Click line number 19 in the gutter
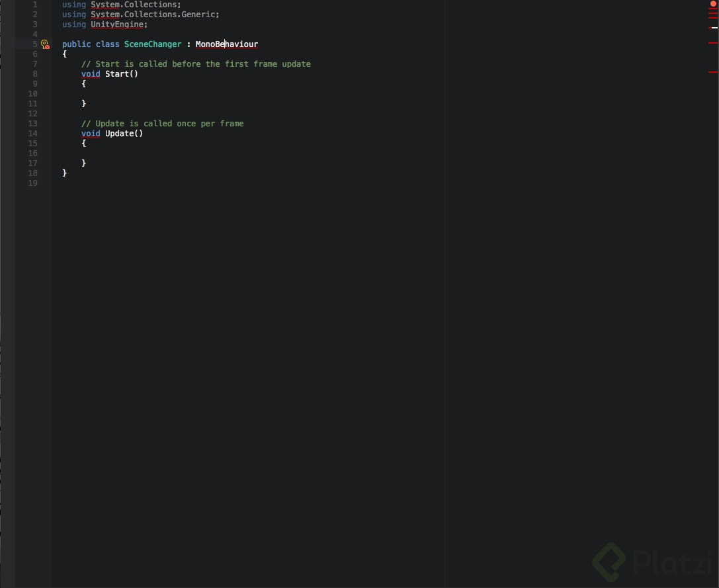The height and width of the screenshot is (588, 719). coord(32,183)
